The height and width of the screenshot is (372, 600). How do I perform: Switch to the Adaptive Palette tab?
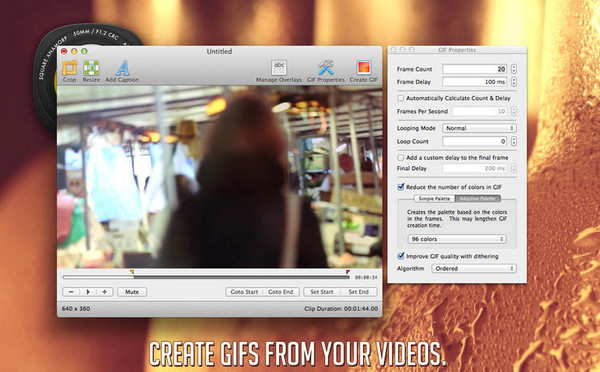478,199
